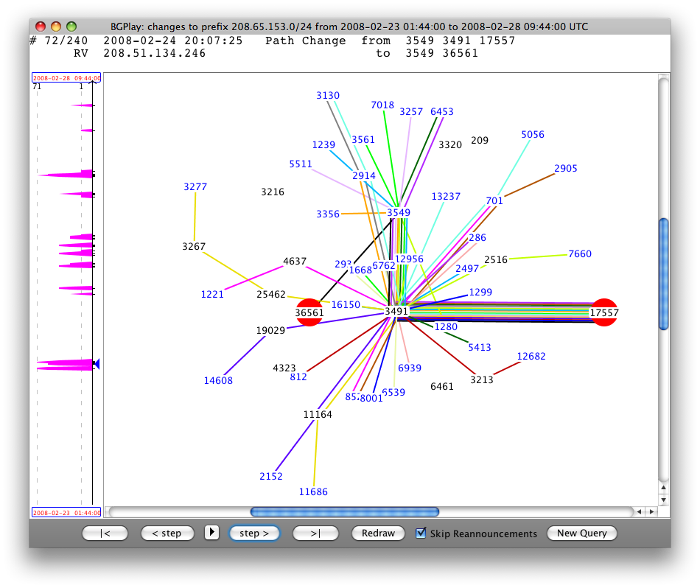Go back one step with '< step'
Viewport: 700px width, 588px height.
pos(167,533)
